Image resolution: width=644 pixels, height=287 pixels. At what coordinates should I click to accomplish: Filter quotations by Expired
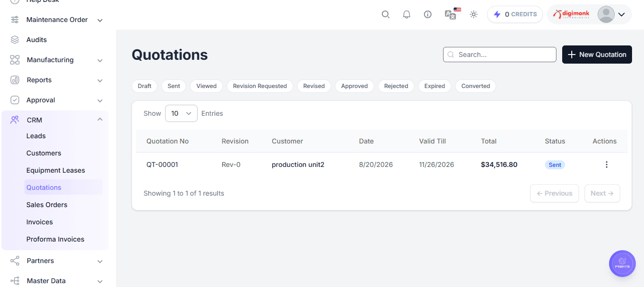pos(434,86)
